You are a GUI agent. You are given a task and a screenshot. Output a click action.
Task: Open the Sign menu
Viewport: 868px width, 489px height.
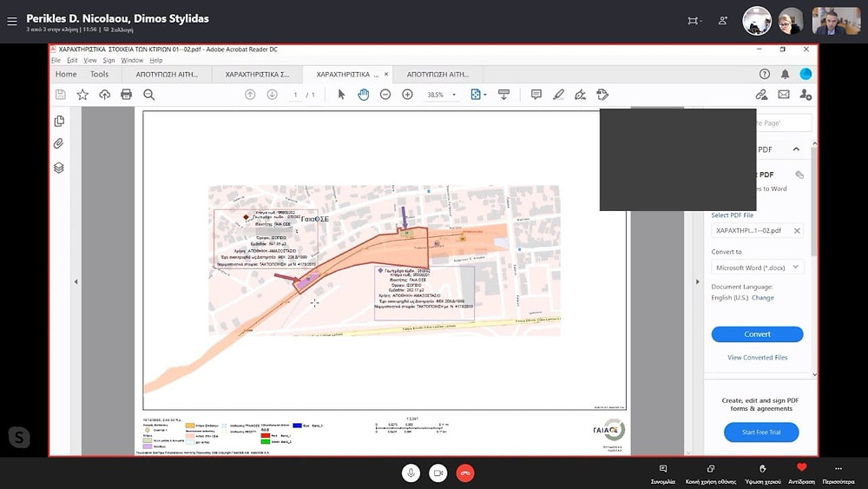[108, 60]
